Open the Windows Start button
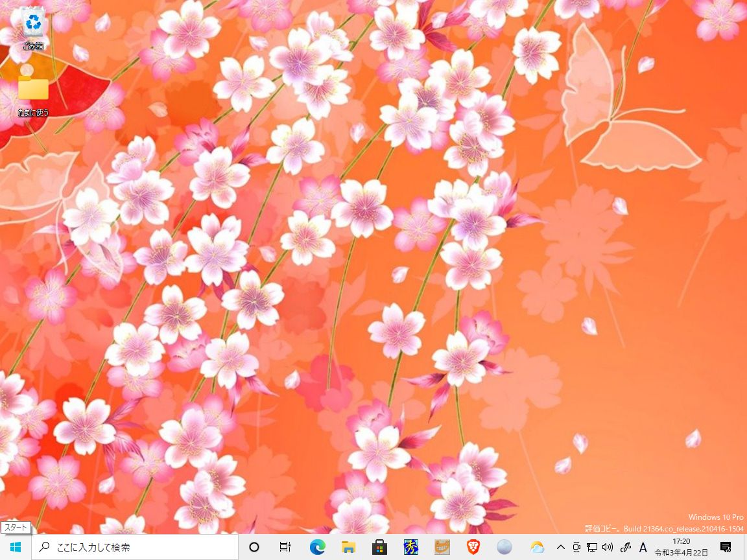The width and height of the screenshot is (747, 560). point(16,547)
